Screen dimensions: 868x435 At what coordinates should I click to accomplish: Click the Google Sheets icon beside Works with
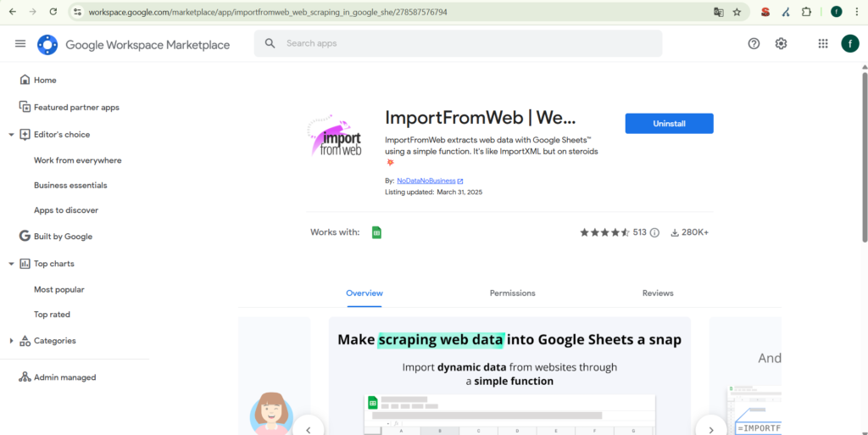click(376, 232)
